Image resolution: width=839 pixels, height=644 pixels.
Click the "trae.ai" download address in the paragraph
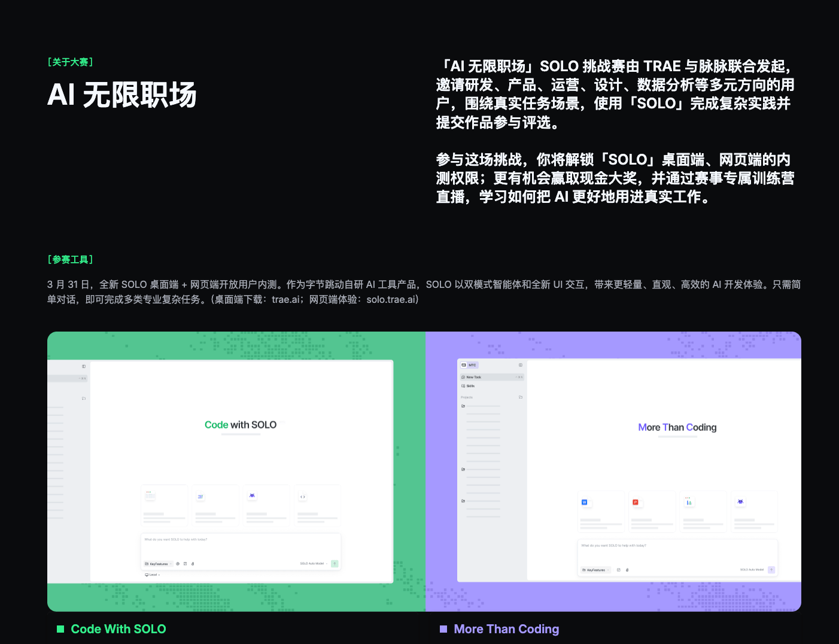tap(285, 299)
